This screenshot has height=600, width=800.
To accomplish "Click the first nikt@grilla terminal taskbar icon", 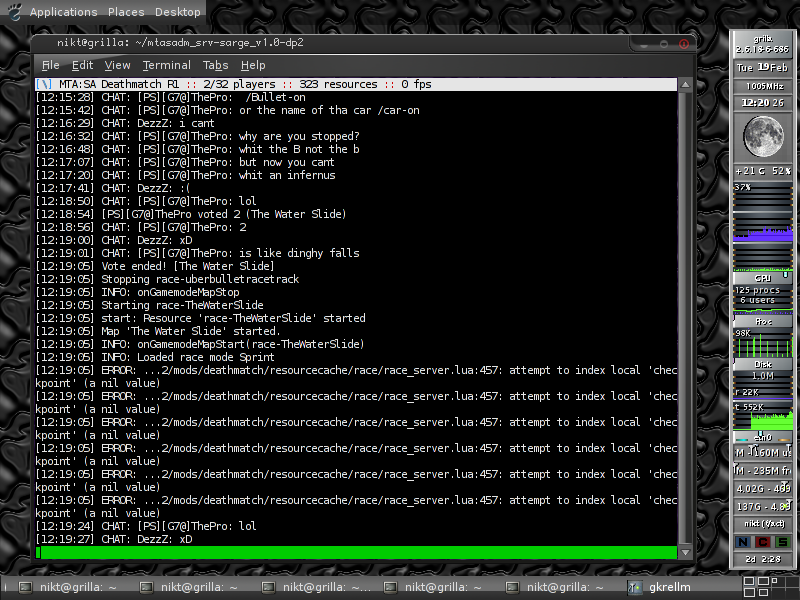I will coord(28,588).
